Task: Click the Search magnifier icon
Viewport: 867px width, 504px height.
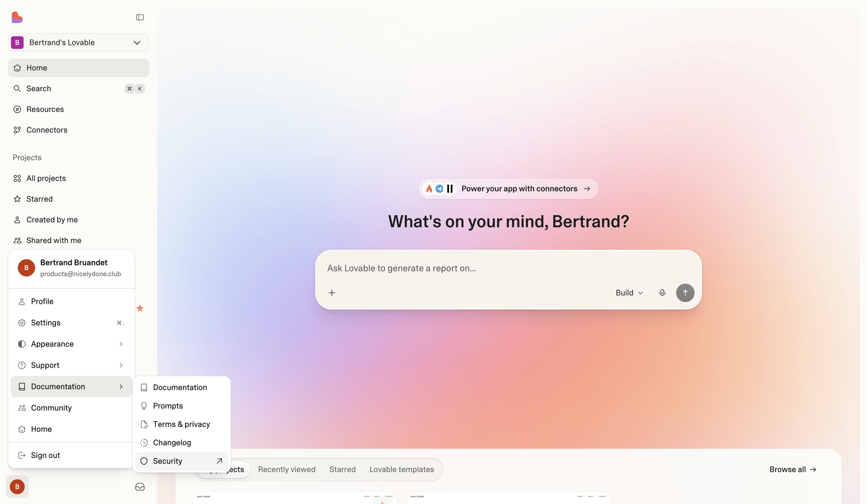Action: (17, 89)
